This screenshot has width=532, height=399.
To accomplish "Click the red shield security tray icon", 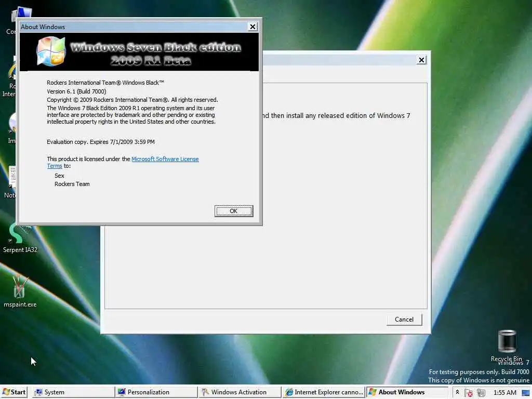I will coord(469,393).
